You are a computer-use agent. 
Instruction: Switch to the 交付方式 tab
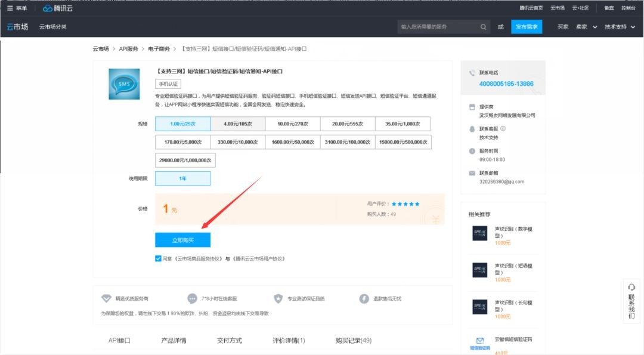point(229,340)
